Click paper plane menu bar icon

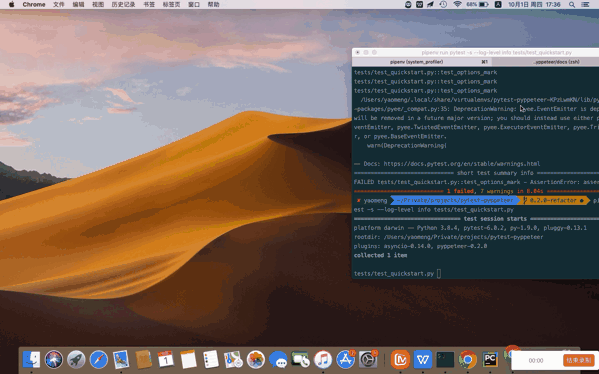pos(431,5)
